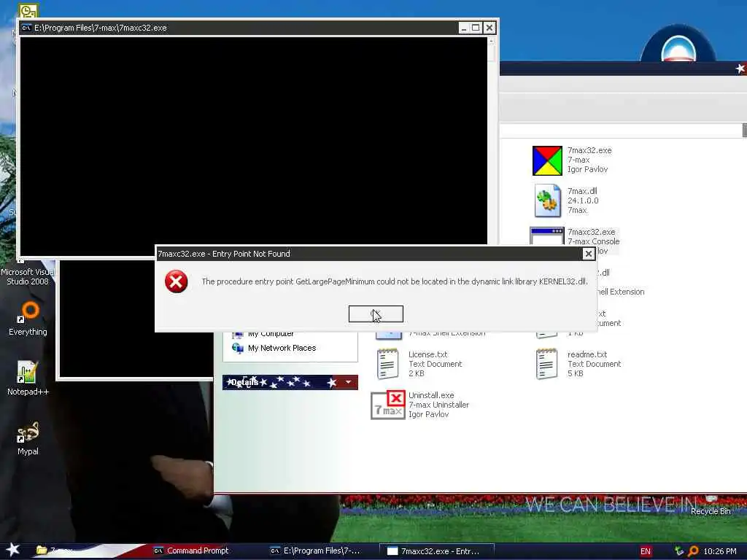
Task: Select the 7max.dll file icon
Action: [547, 201]
